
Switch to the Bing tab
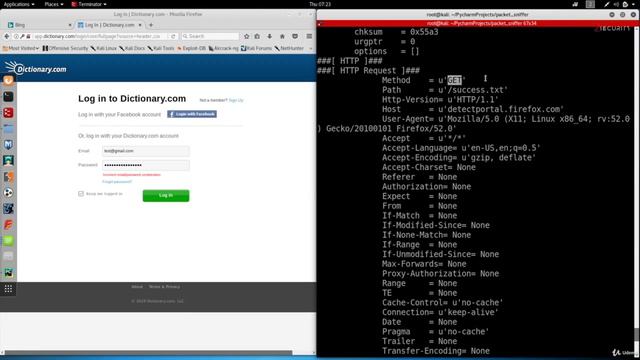pos(39,25)
